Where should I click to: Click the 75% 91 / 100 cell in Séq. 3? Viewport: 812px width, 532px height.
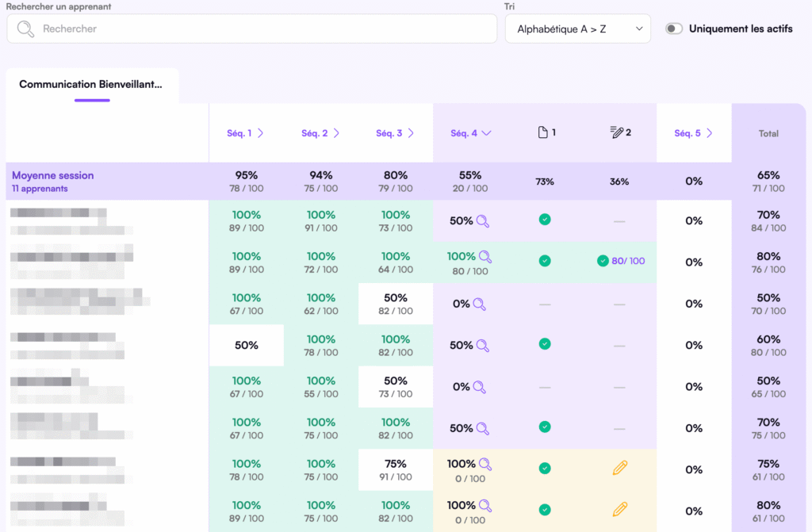396,470
